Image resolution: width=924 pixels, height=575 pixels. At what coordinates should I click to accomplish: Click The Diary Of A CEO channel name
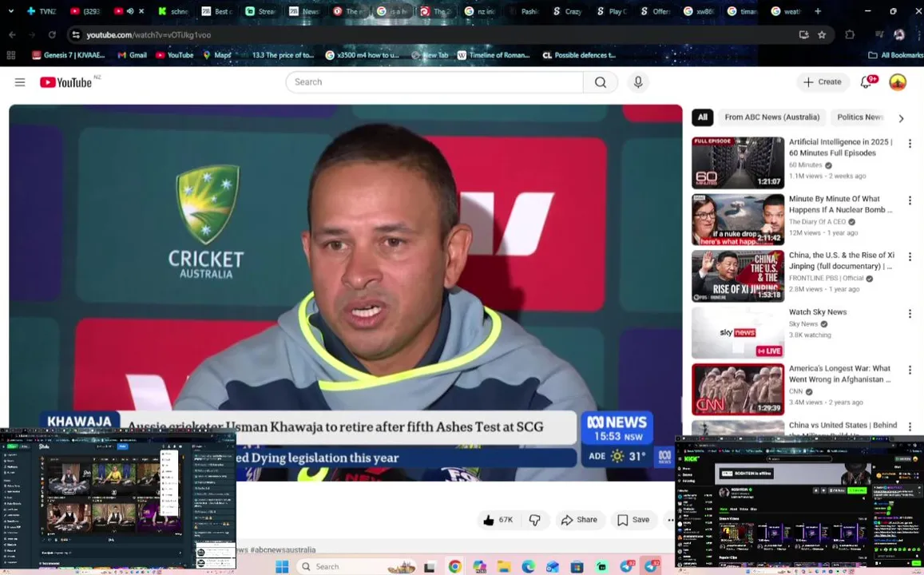(x=817, y=222)
